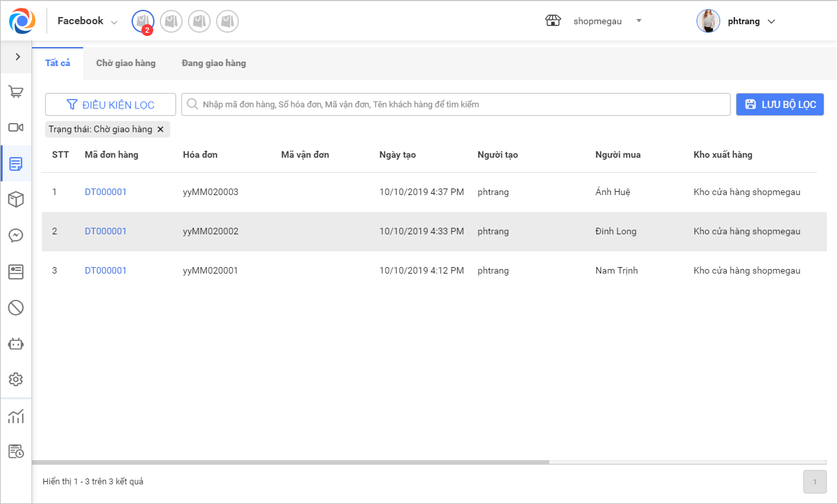Remove the Trạng thái: Chờ giao hàng filter tag

[x=160, y=130]
